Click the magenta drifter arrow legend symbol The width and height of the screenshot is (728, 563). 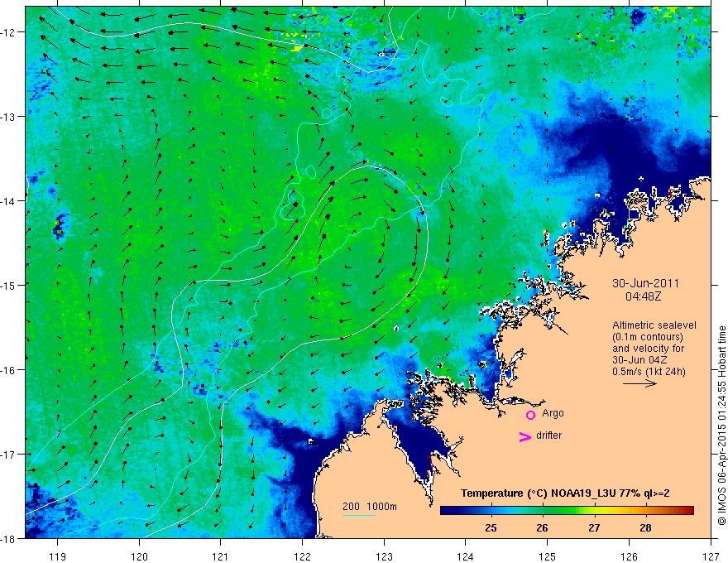525,436
